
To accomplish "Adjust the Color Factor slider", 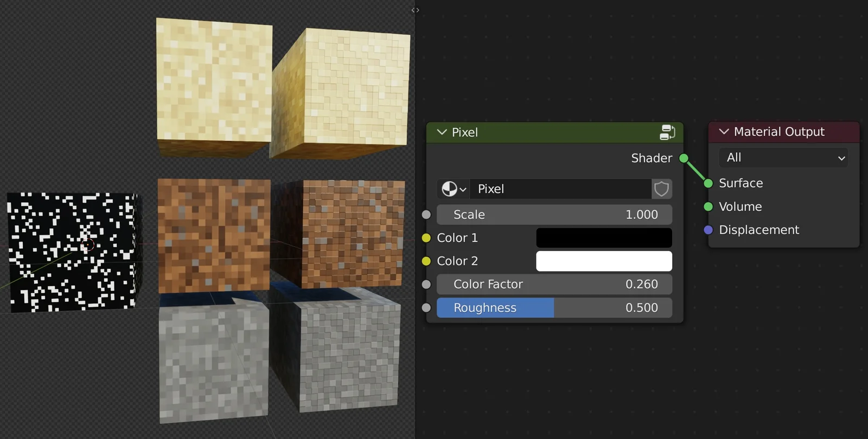I will [554, 285].
